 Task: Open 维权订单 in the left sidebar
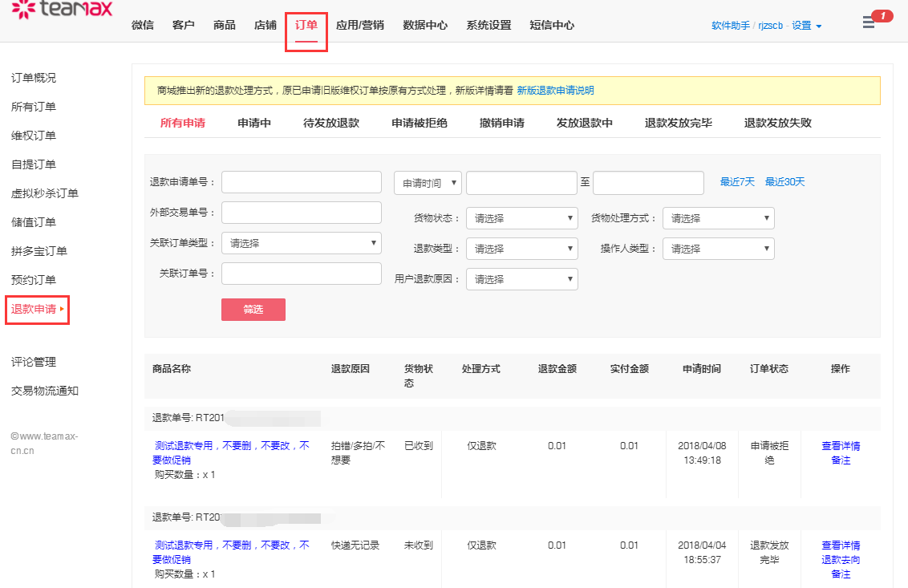[x=34, y=136]
